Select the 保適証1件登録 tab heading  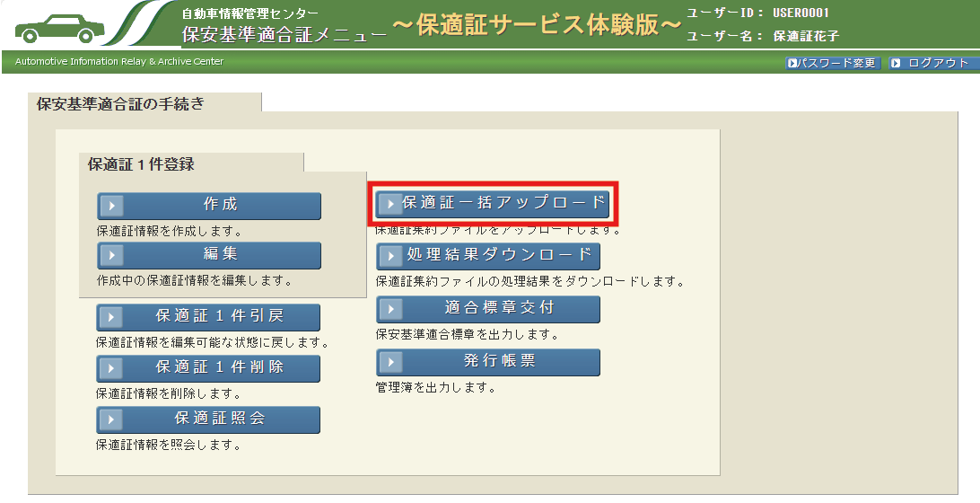point(191,163)
